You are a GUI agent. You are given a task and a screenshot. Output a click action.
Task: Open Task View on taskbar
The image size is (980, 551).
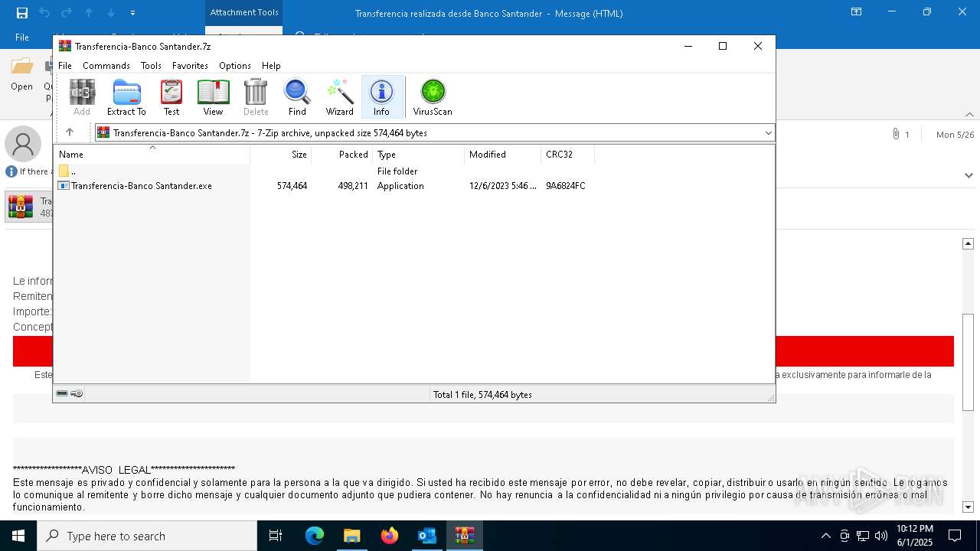pos(276,536)
